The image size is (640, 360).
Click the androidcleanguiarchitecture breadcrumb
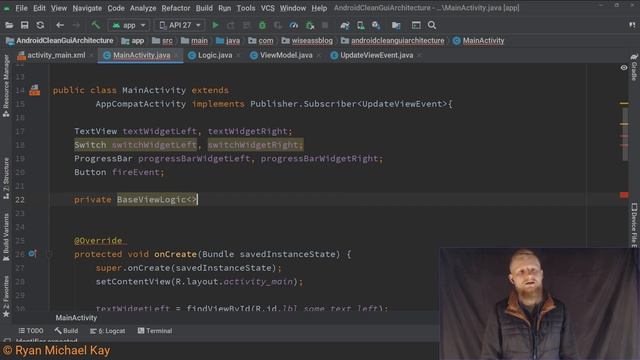point(393,40)
